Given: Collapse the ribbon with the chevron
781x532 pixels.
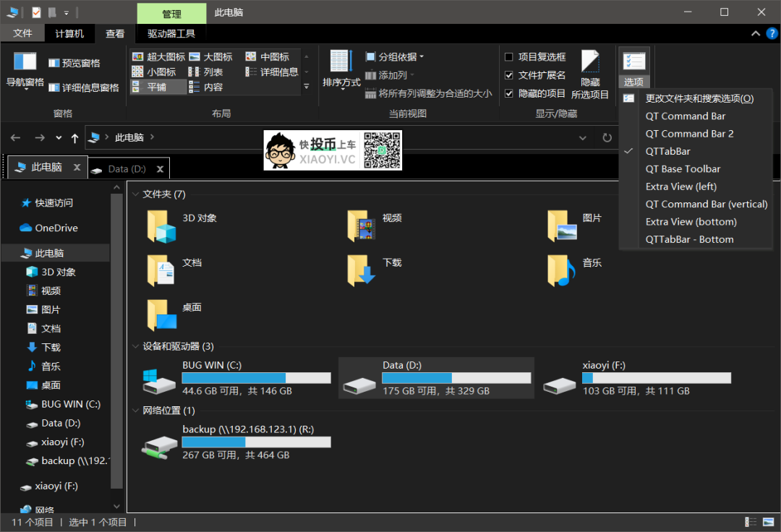Looking at the screenshot, I should (756, 33).
